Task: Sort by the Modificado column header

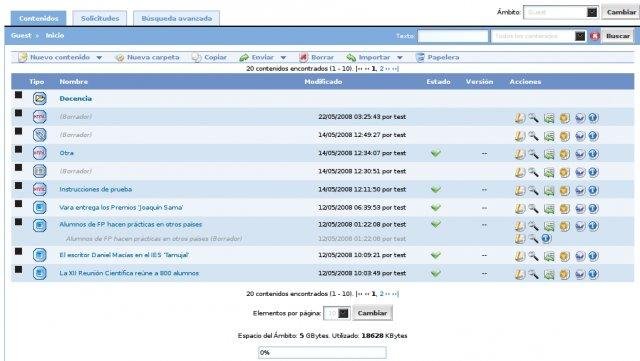Action: click(323, 82)
